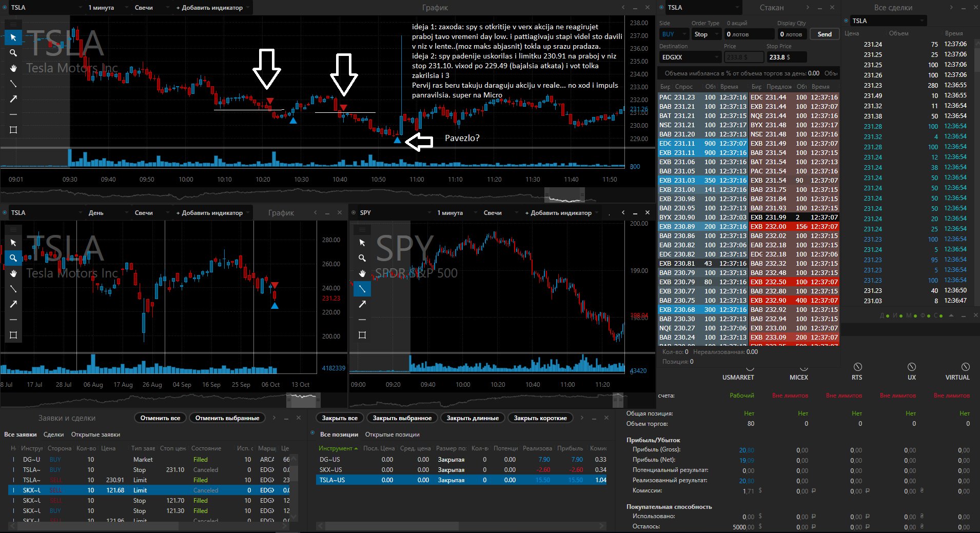This screenshot has width=980, height=533.
Task: Select hand pan tool in TSLA daily chart
Action: tap(13, 273)
